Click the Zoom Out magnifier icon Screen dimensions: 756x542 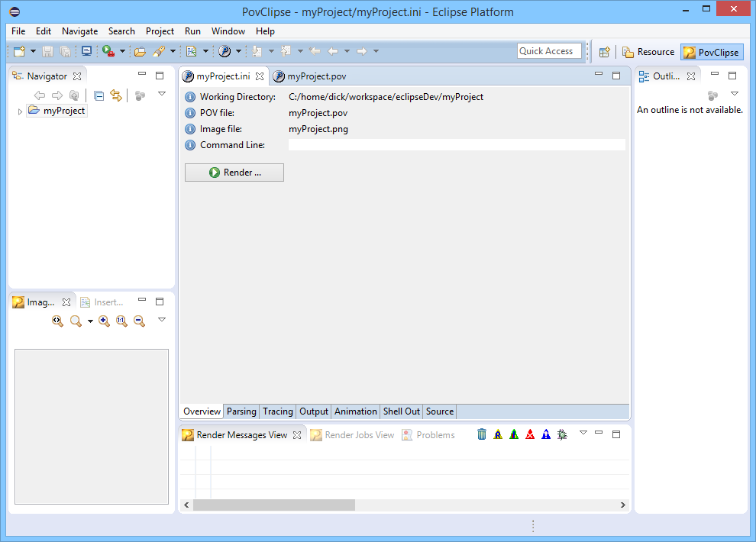click(x=139, y=321)
